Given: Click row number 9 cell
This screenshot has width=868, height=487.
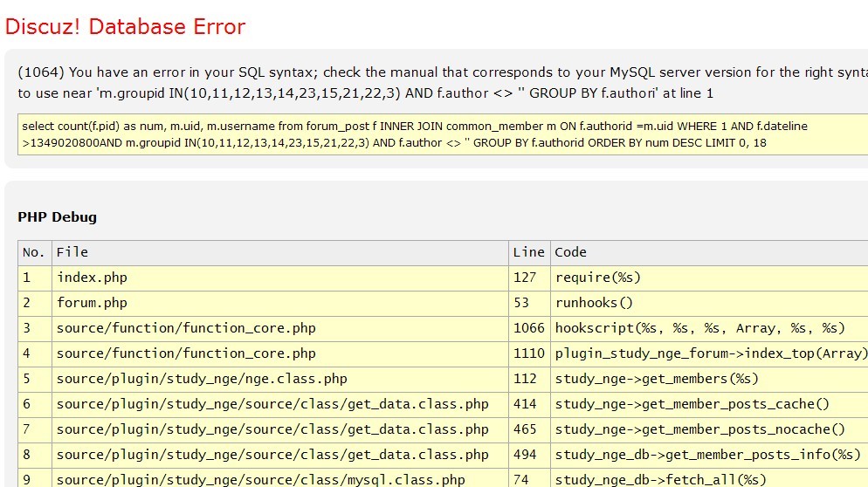Looking at the screenshot, I should 35,478.
